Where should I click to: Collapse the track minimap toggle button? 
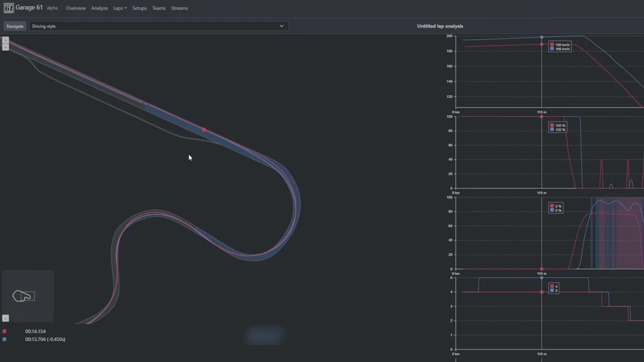coord(6,318)
